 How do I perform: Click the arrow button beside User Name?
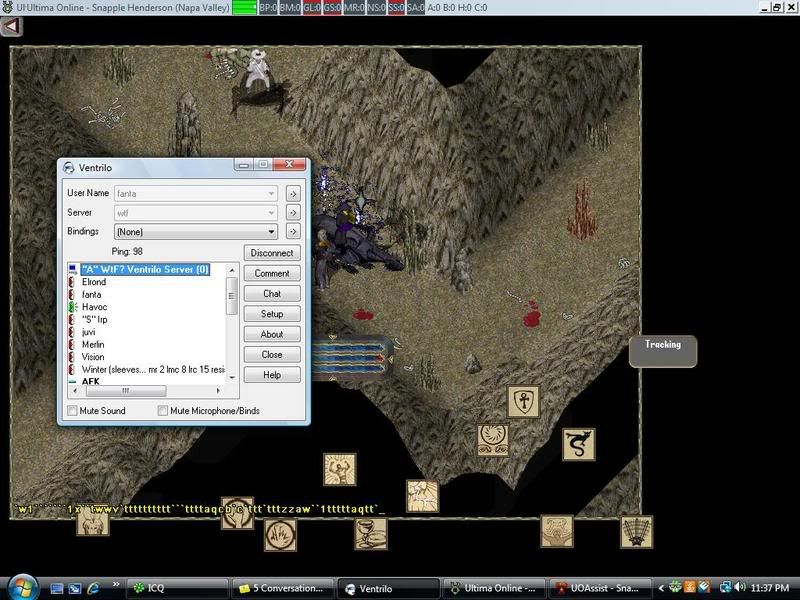tap(293, 194)
